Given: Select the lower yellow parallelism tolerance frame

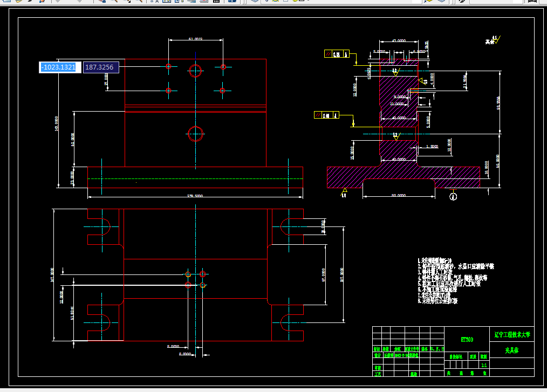Looking at the screenshot, I should coord(326,115).
